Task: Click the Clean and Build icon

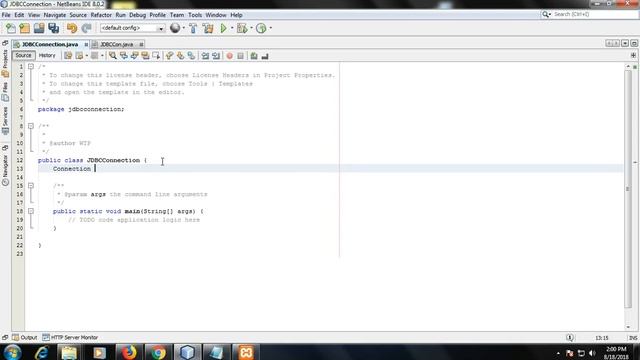Action: pos(208,28)
